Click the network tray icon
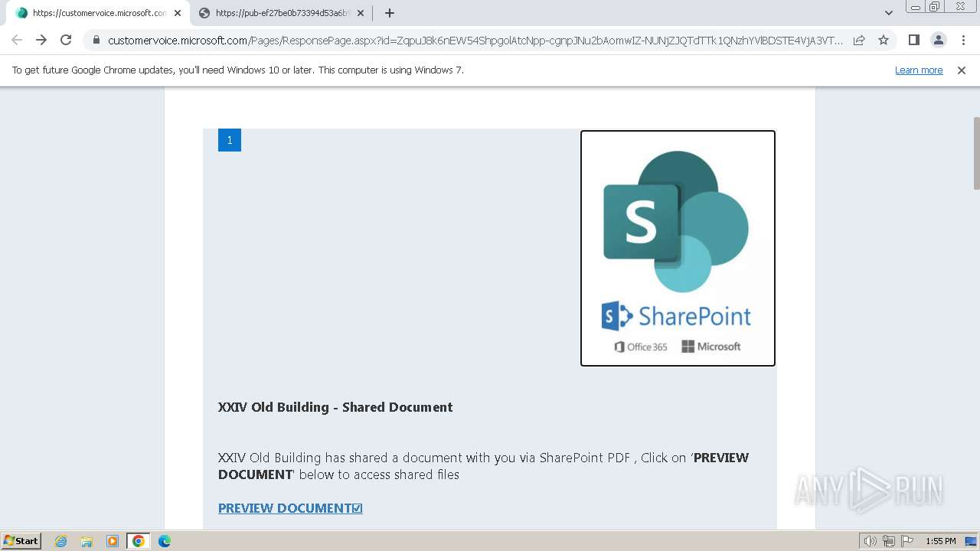Viewport: 980px width, 551px height. click(x=889, y=541)
